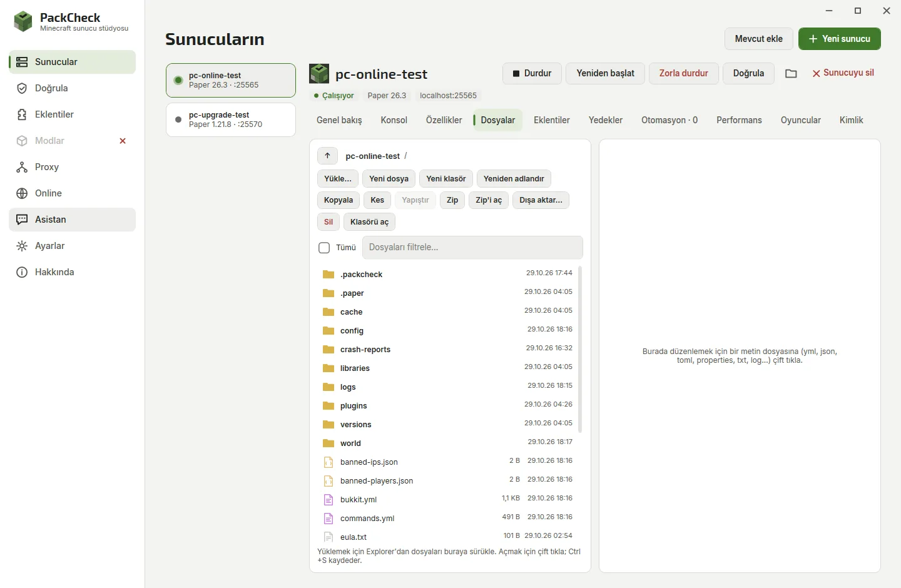Click the Zip'i aç button
Screen dimensions: 901x588
pos(489,200)
